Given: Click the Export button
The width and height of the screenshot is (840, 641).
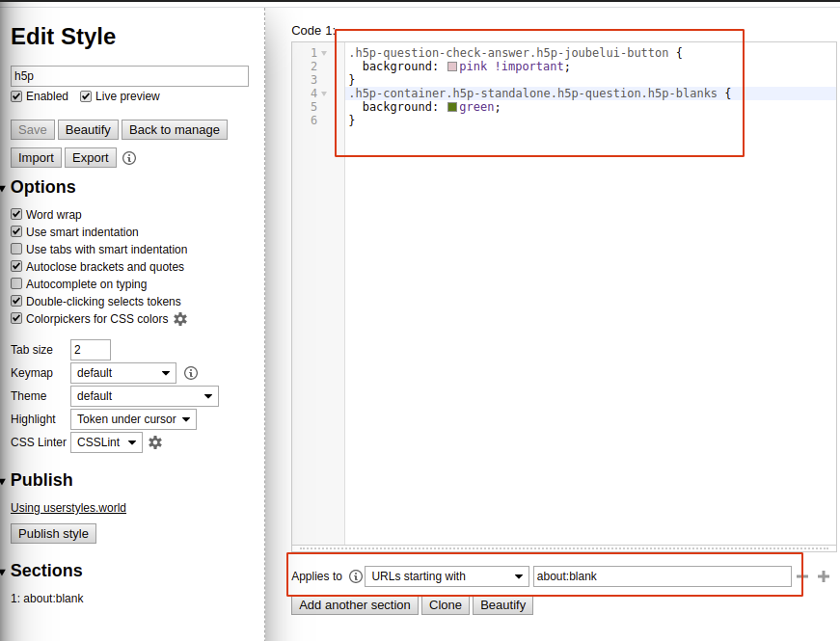Looking at the screenshot, I should (91, 158).
